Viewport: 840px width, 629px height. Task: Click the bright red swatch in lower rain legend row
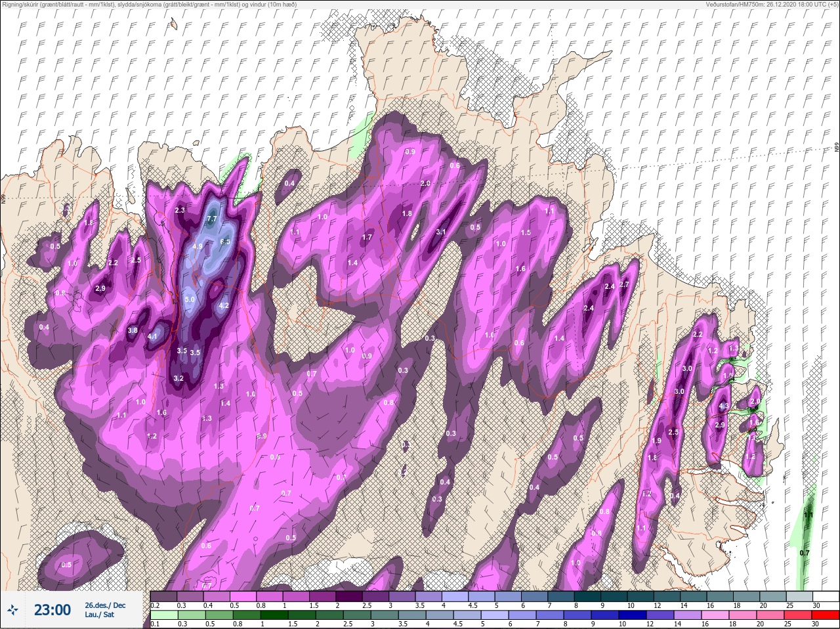[826, 615]
